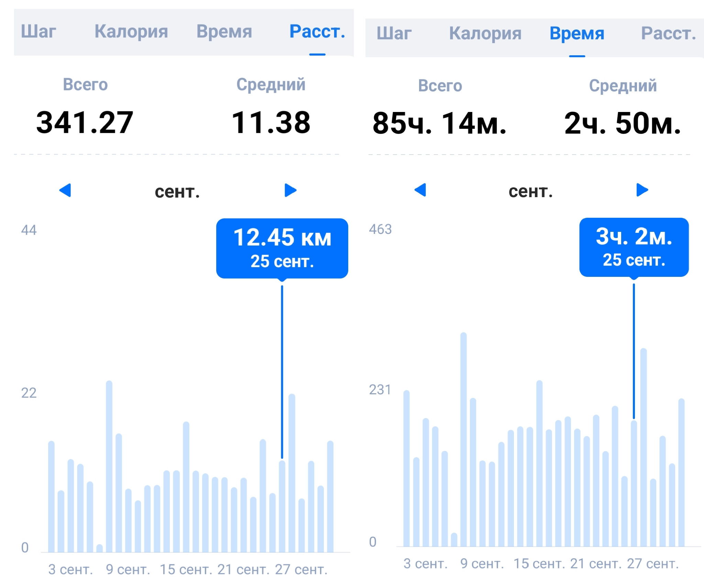Open Шаг tab in right panel
Screen dimensions: 704x588
tap(394, 34)
